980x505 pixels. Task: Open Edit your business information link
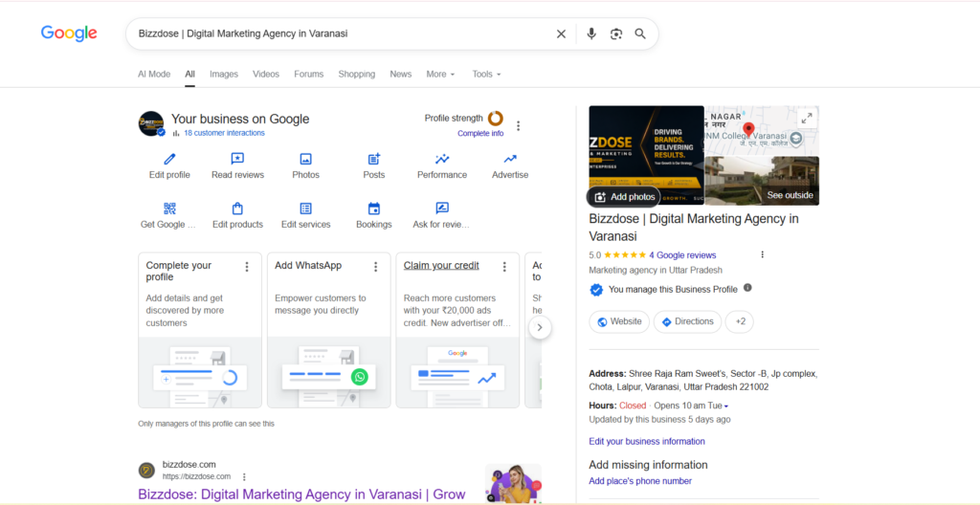[x=647, y=441]
